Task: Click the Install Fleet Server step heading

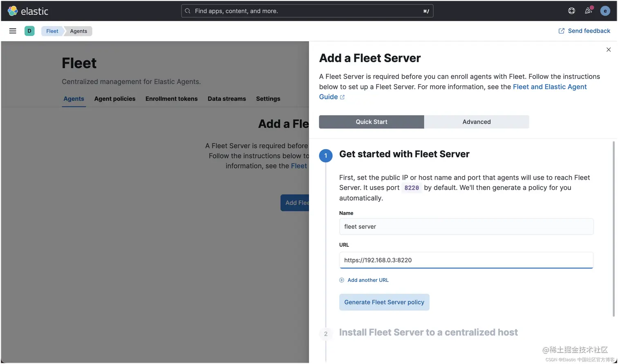Action: [x=428, y=333]
